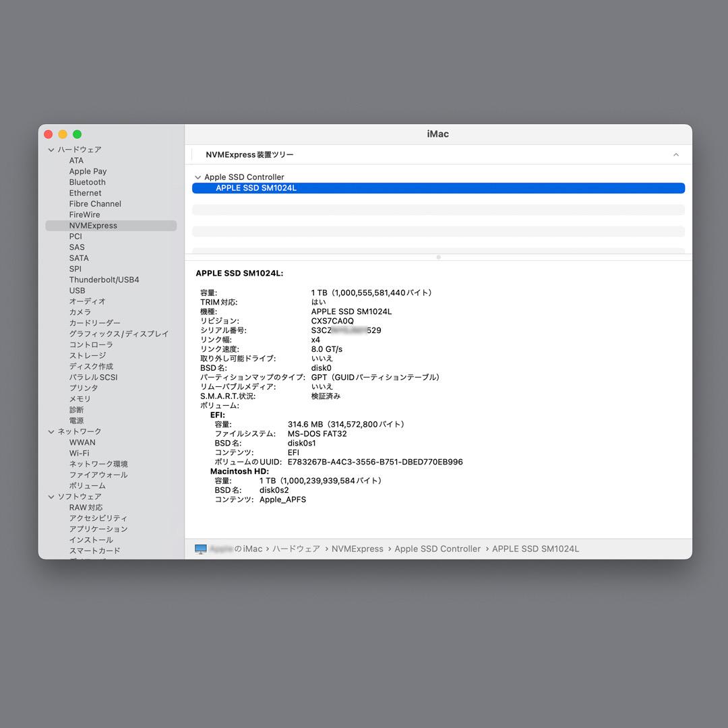Open グラフィックス/ディスプレイ info
This screenshot has height=728, width=728.
coord(119,334)
